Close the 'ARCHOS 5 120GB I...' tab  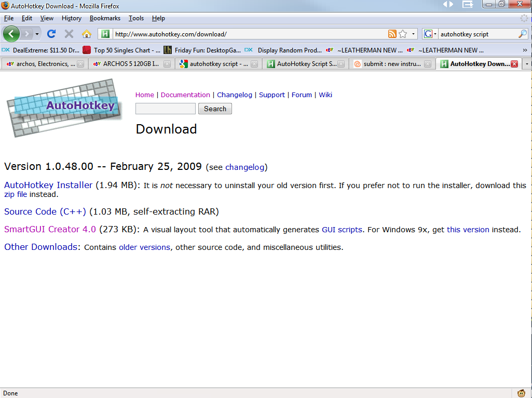(x=167, y=64)
